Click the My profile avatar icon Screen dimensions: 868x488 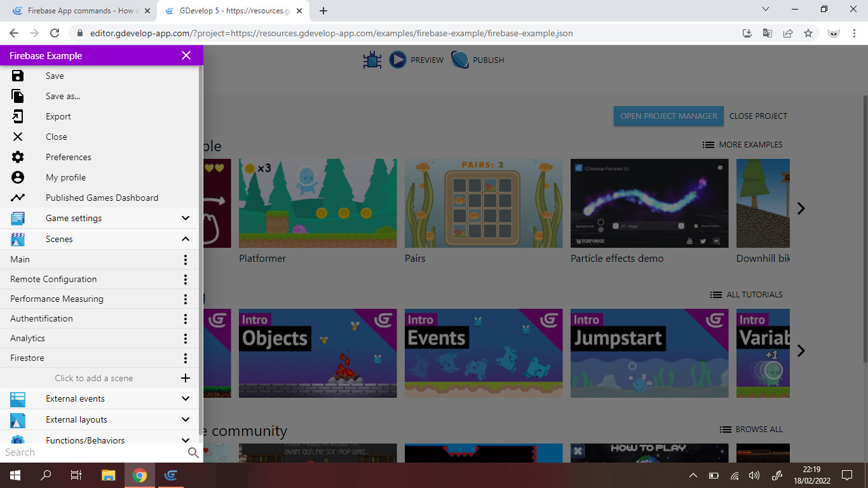18,177
